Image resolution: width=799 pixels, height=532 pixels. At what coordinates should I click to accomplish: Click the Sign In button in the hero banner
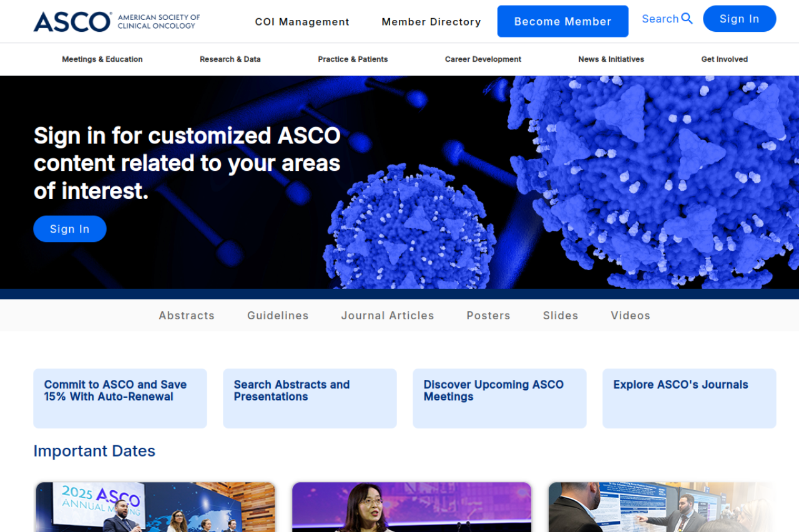(x=70, y=229)
